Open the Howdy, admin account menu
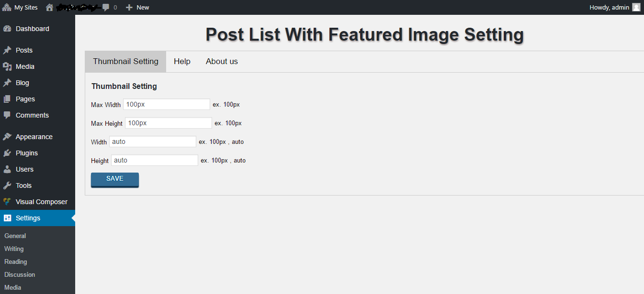The width and height of the screenshot is (644, 294). [x=615, y=7]
